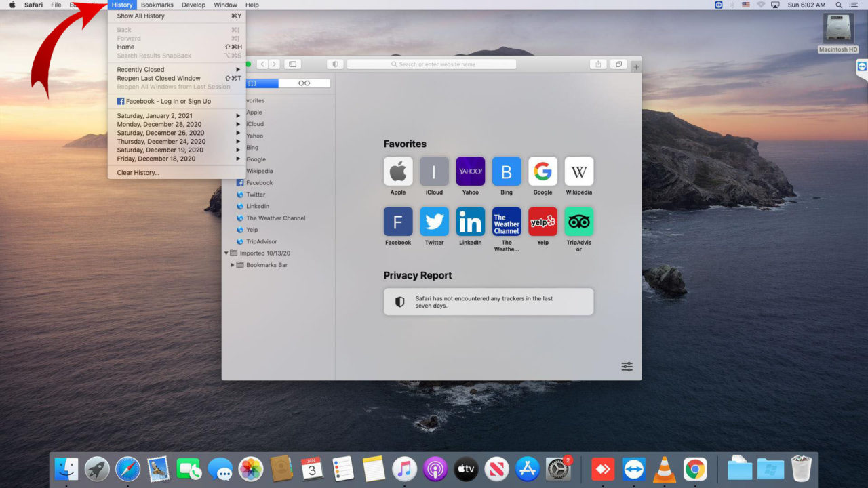Screen dimensions: 868x488
Task: Open a new tab with plus button
Action: point(636,66)
